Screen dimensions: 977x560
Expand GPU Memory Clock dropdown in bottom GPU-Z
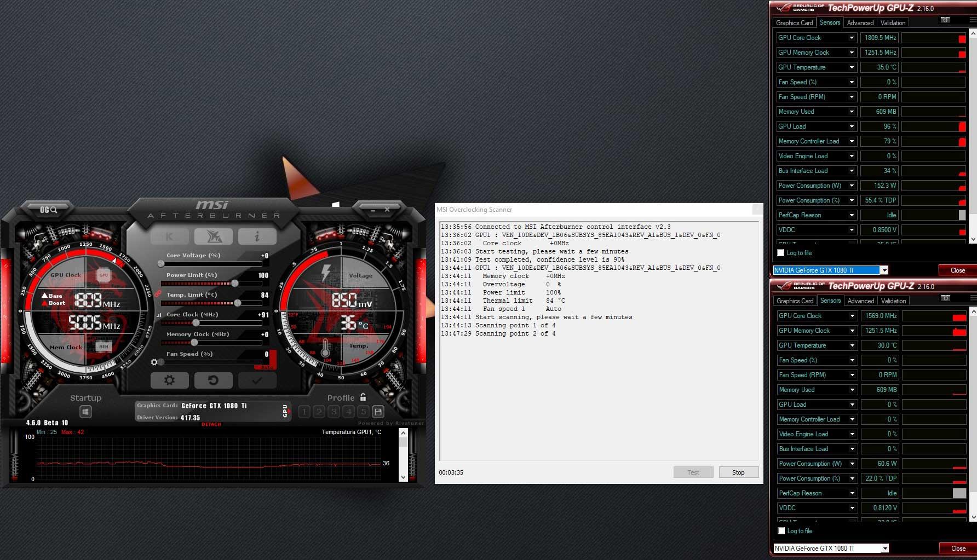(x=852, y=331)
